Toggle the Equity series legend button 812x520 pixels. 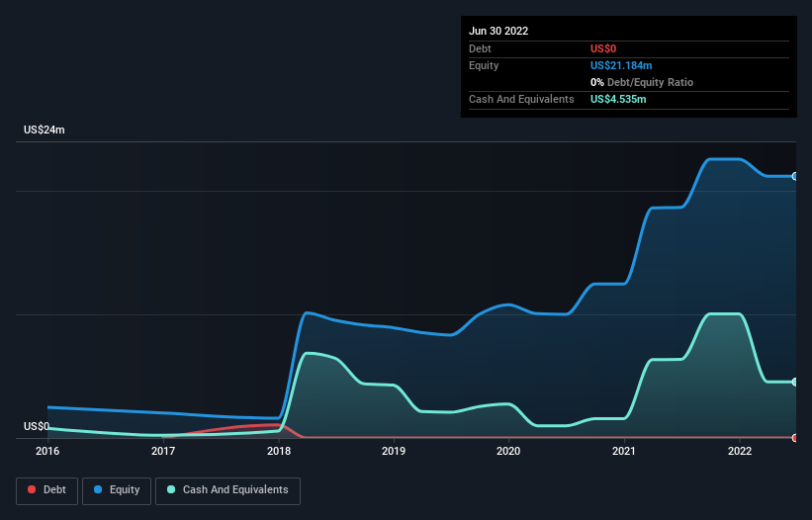click(117, 490)
